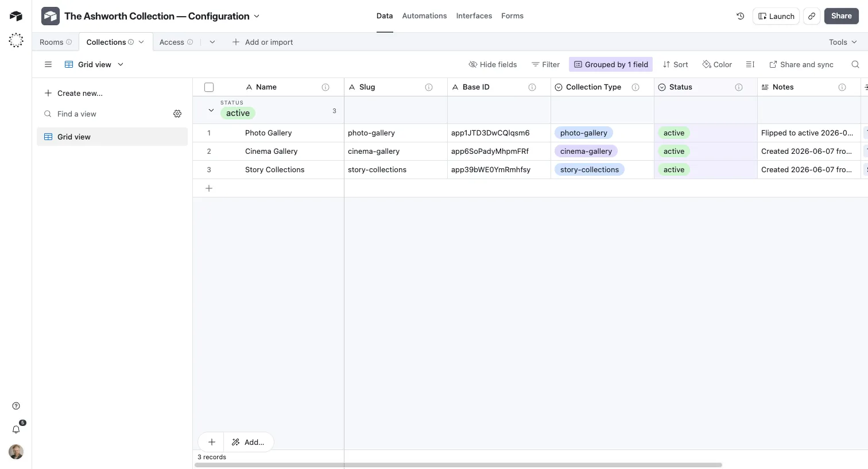Open the search magnifier in toolbar
Image resolution: width=868 pixels, height=469 pixels.
click(855, 64)
